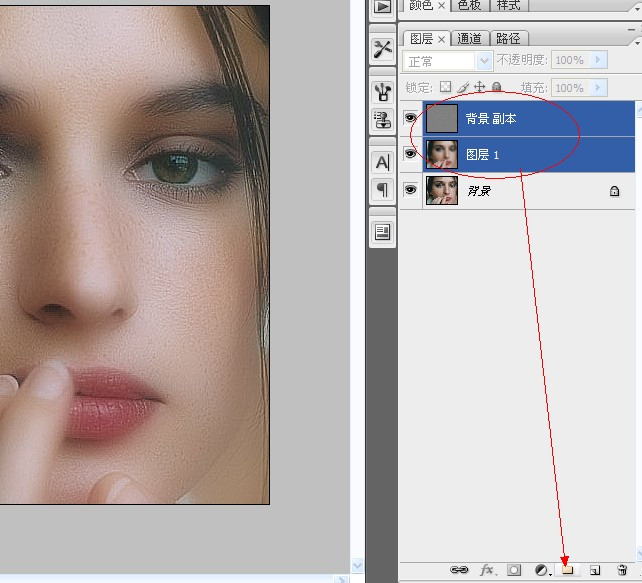The width and height of the screenshot is (642, 583).
Task: Hide the 背景 layer
Action: tap(410, 190)
